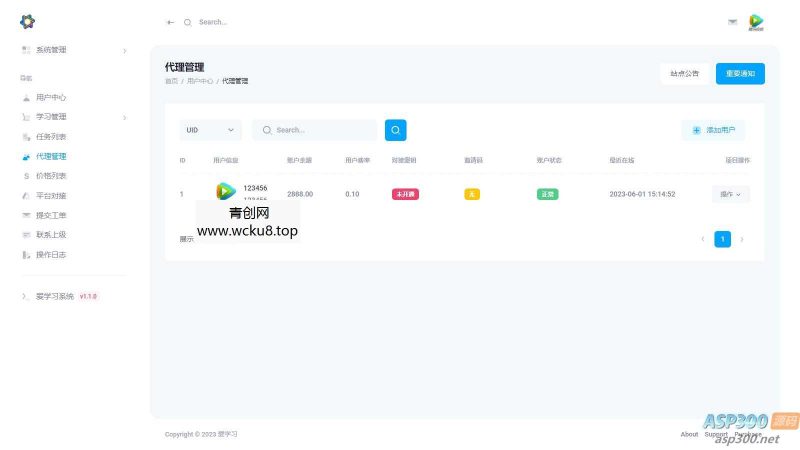Click the 提交工单 sidebar icon
The image size is (800, 450).
26,215
